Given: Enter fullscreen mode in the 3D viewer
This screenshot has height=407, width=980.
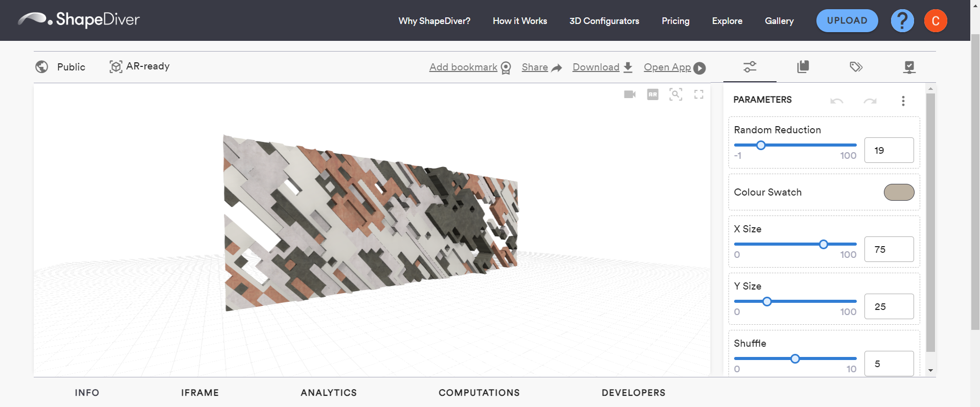Looking at the screenshot, I should (x=698, y=94).
